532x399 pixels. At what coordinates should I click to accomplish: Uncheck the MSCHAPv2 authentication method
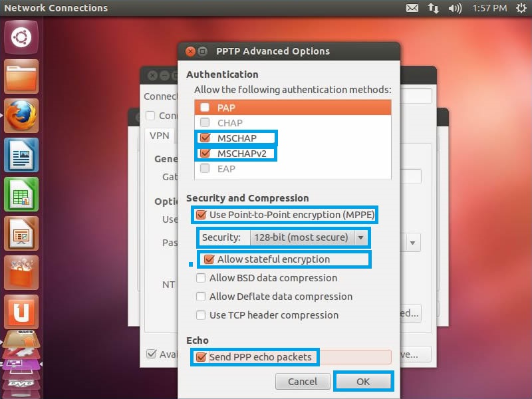pos(205,154)
